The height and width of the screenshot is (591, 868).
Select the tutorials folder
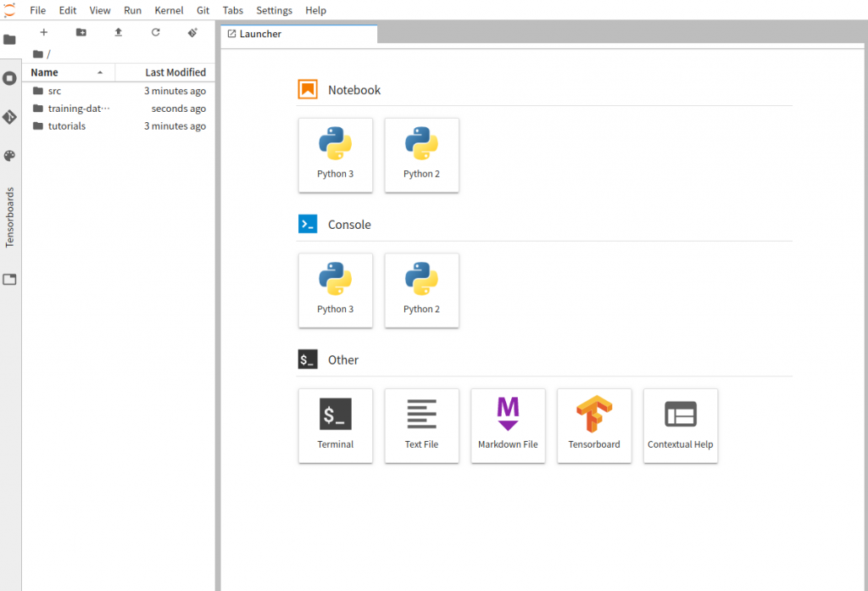[119, 126]
